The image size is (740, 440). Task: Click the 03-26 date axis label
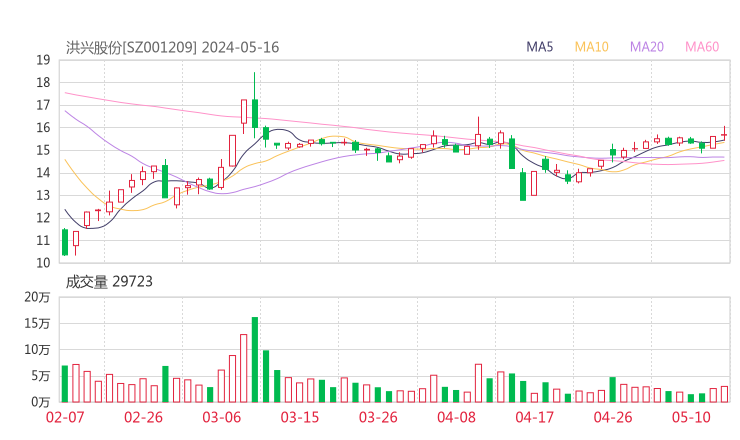click(378, 417)
